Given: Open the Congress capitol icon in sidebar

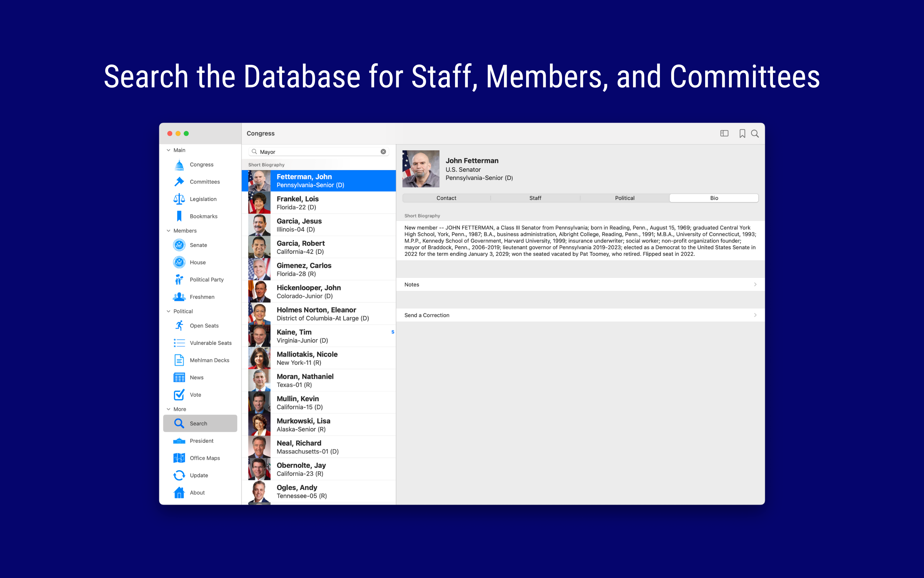Looking at the screenshot, I should pyautogui.click(x=179, y=165).
